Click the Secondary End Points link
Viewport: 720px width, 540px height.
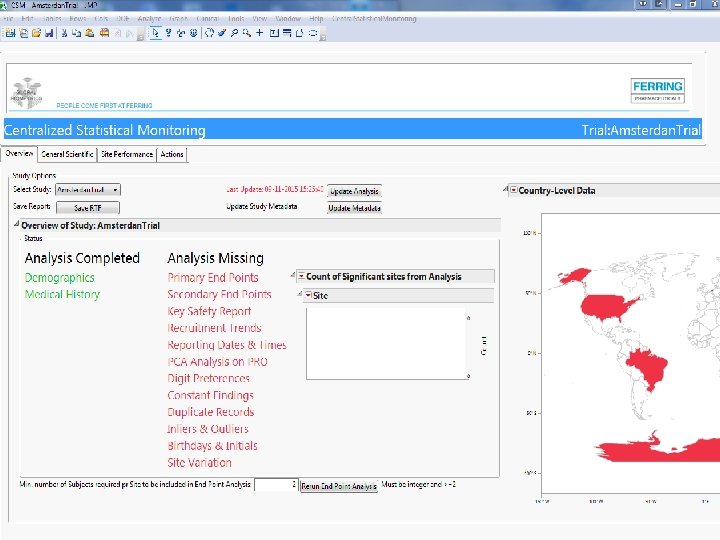219,294
